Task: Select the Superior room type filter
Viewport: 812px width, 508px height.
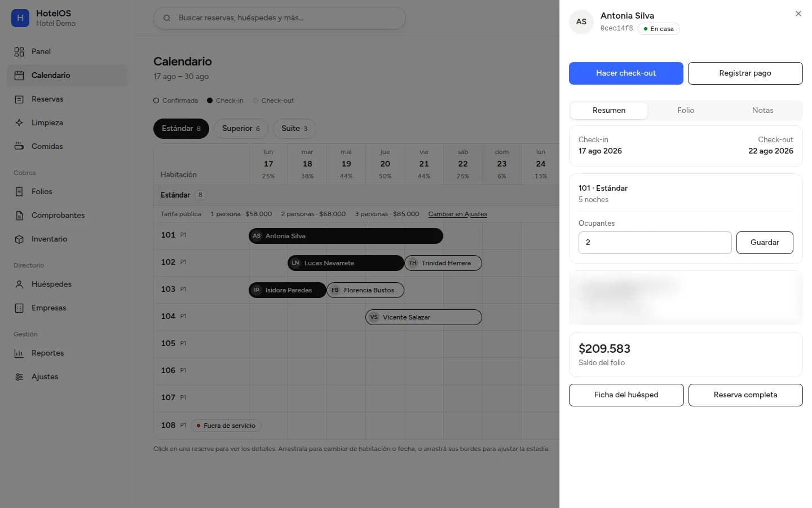Action: point(241,129)
